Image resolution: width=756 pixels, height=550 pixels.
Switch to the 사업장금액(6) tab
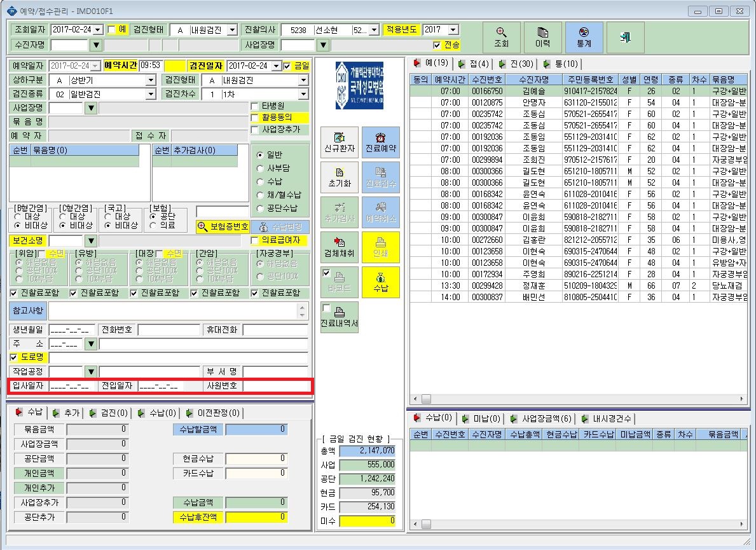542,418
